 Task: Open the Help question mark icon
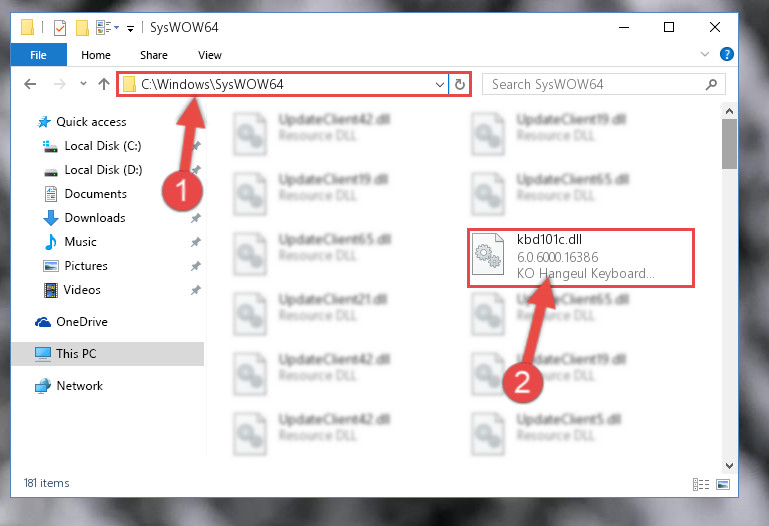pos(726,54)
